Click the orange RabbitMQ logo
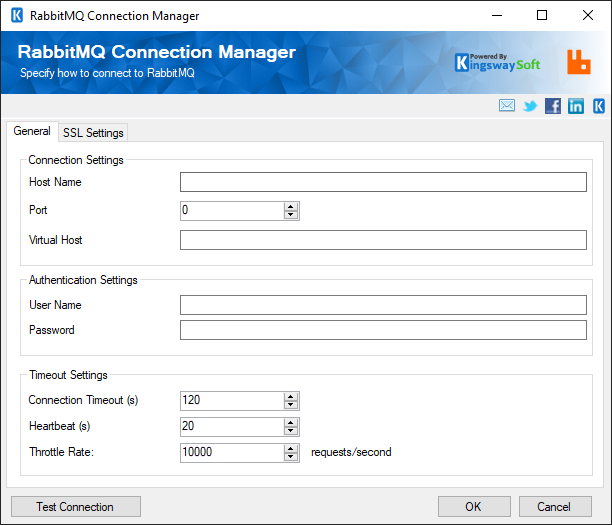 pos(578,62)
